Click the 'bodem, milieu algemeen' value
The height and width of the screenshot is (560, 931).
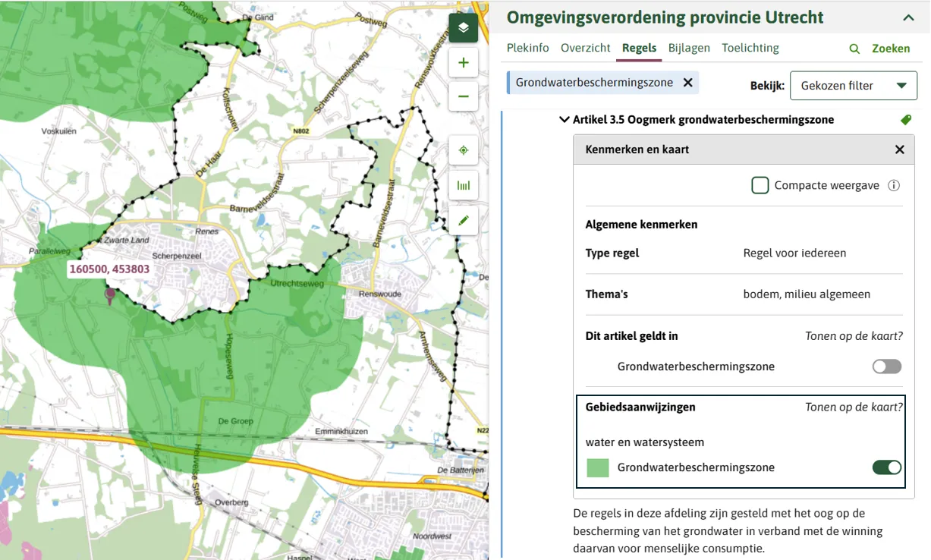[807, 294]
